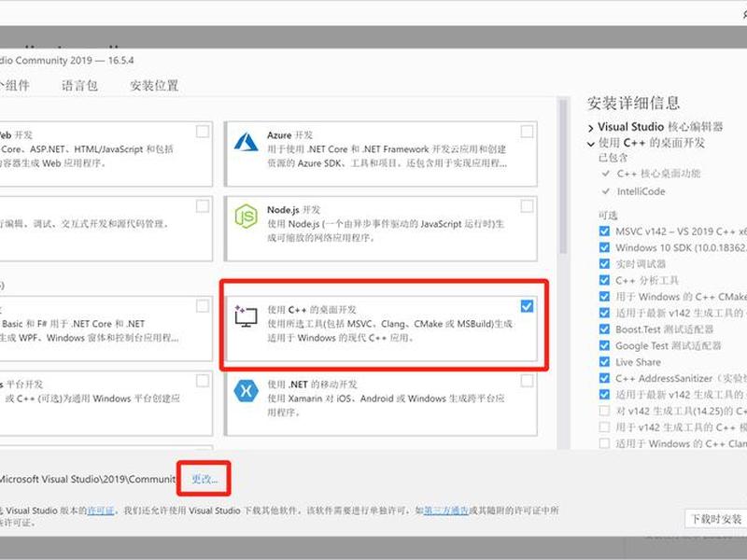Click the Node.js workload icon
Image resolution: width=747 pixels, height=560 pixels.
246,217
